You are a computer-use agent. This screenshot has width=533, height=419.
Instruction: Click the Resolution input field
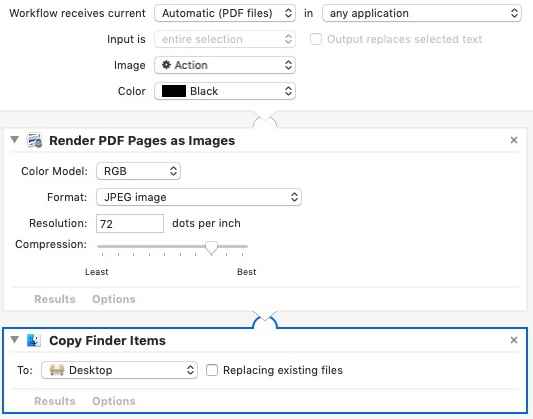pos(130,224)
